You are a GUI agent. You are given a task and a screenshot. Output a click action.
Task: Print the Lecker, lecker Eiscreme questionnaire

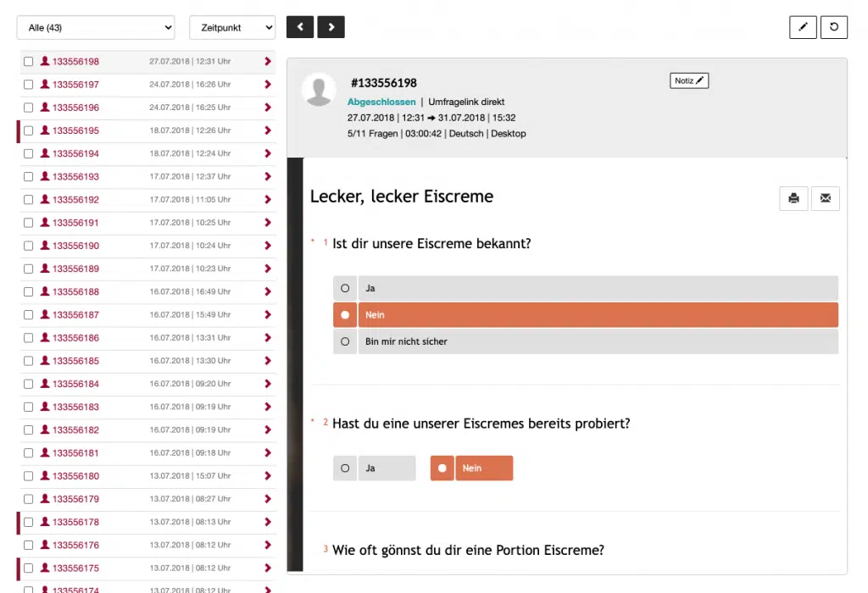(793, 198)
